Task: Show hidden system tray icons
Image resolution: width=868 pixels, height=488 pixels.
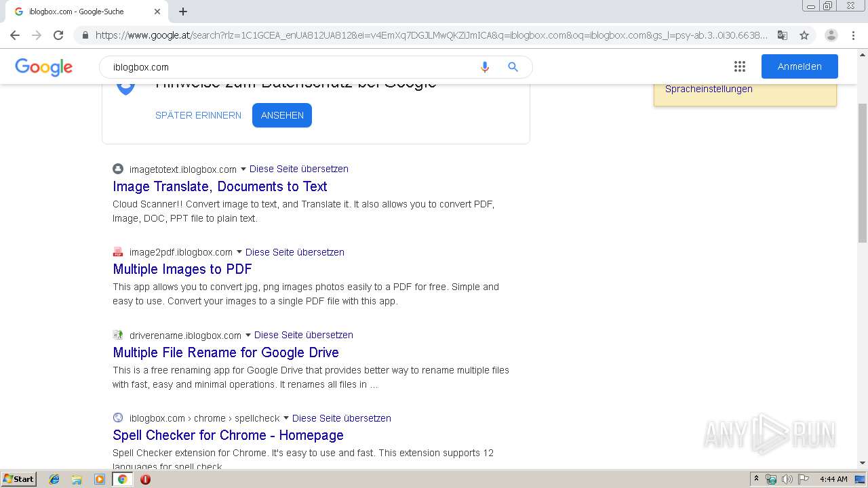Action: tap(757, 479)
